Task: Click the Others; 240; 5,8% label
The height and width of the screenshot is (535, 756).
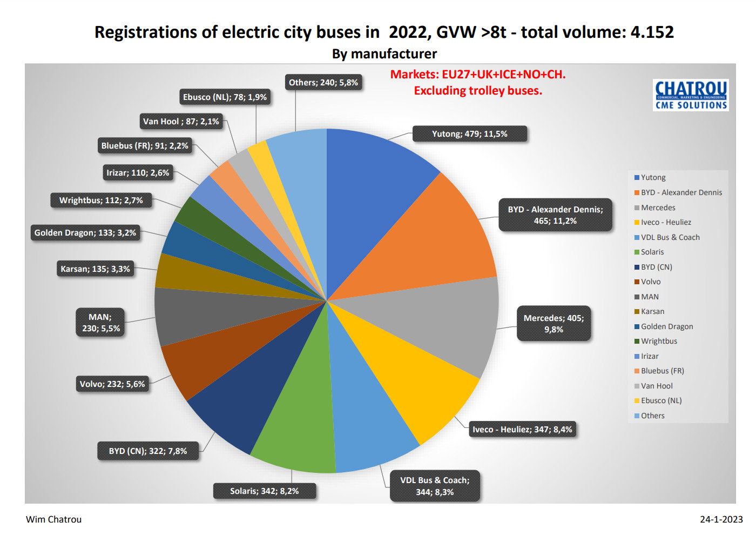Action: point(323,83)
